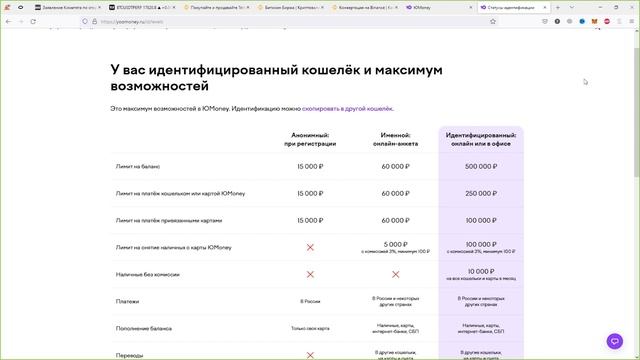Screen dimensions: 640x360
Task: Switch to the BTCUSDTPERP chart tab
Action: click(142, 7)
